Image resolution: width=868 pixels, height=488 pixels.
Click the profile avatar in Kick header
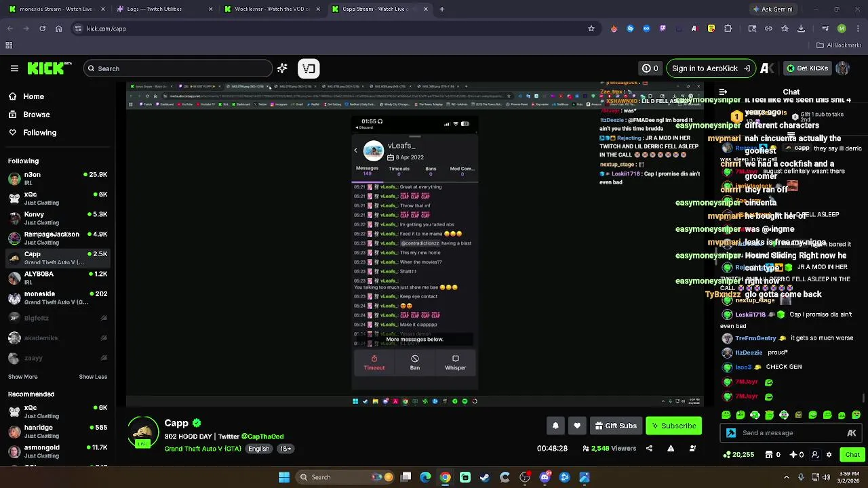coord(843,68)
